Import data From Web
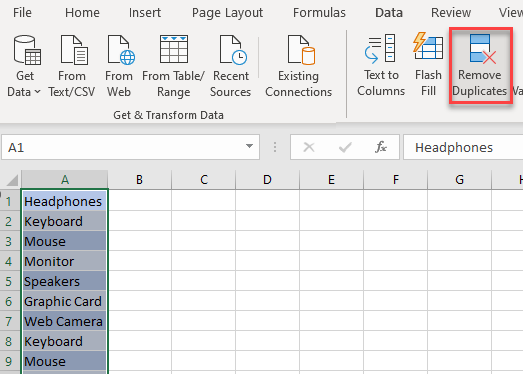Screen dimensions: 523x374 (x=119, y=66)
